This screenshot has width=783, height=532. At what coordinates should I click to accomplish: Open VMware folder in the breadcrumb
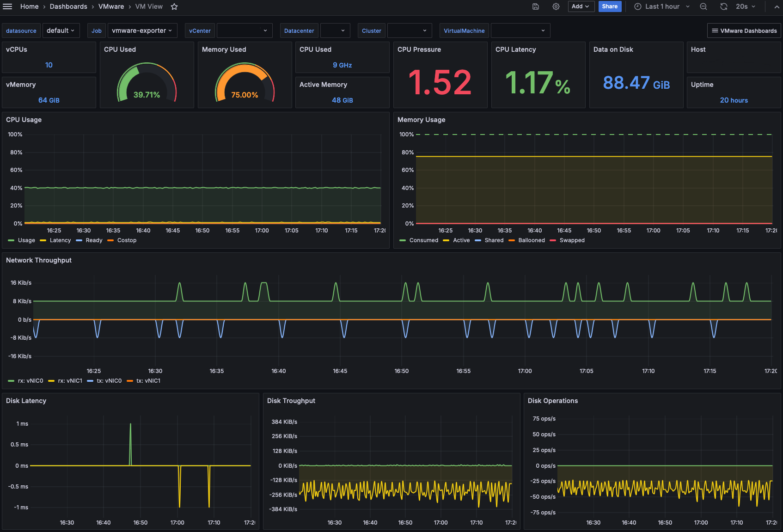click(111, 6)
